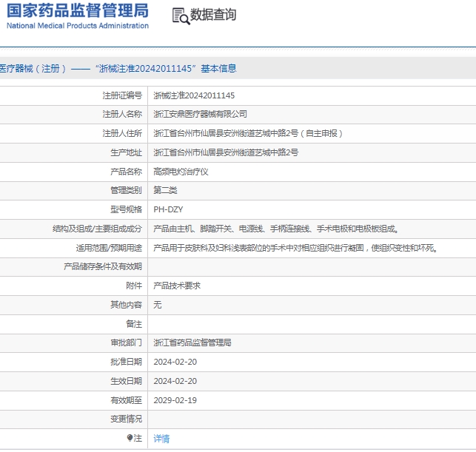Click National Medical Products Administration text

click(78, 26)
